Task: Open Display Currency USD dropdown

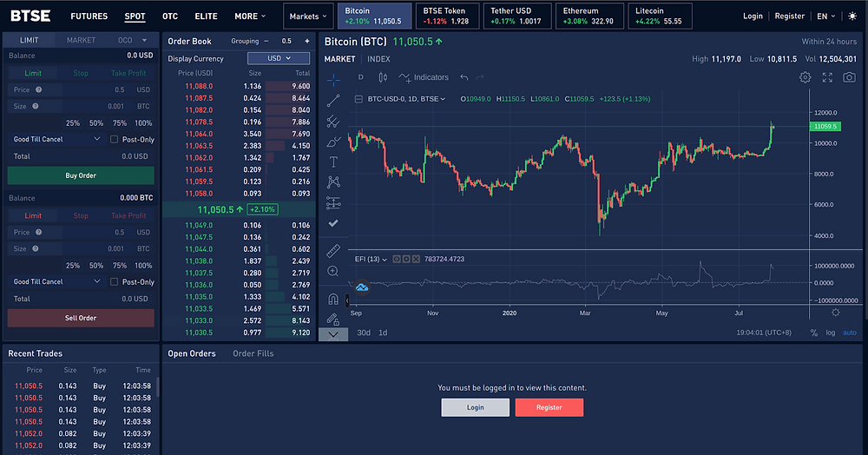Action: 279,58
